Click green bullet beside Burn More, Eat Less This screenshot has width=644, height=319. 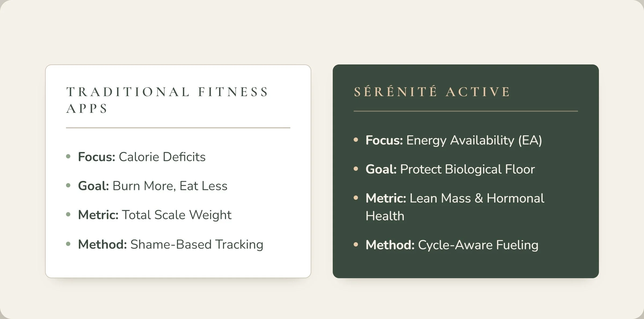pos(68,185)
